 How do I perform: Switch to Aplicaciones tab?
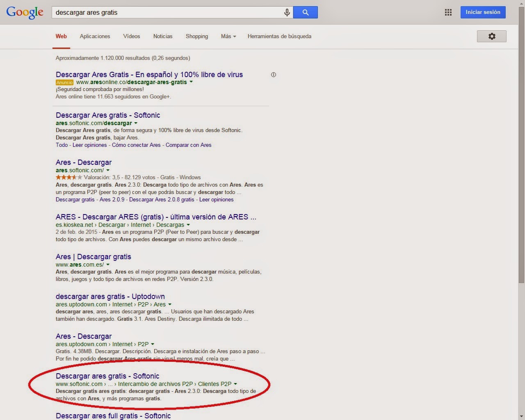(x=95, y=36)
